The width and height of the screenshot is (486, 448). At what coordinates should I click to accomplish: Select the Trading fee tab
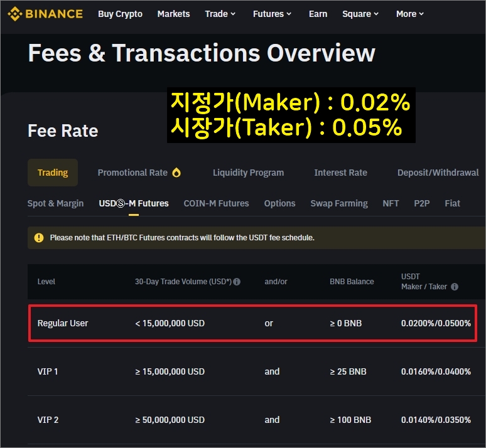[x=53, y=173]
